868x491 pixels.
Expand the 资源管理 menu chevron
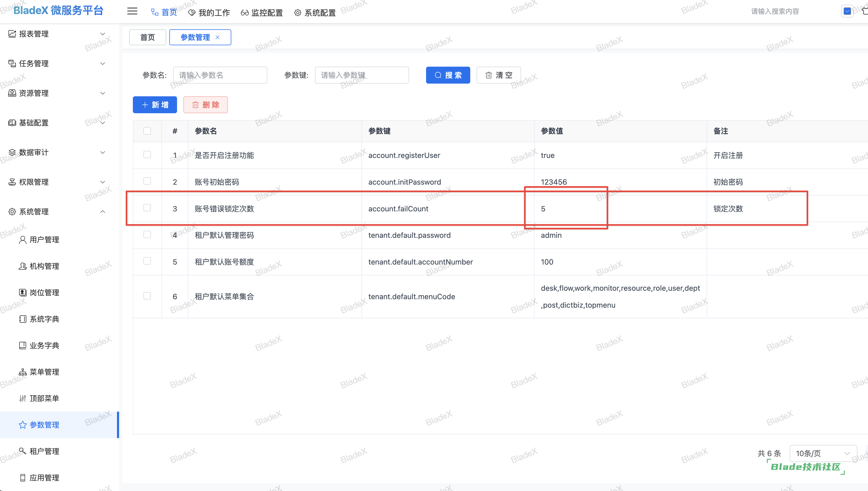(103, 93)
